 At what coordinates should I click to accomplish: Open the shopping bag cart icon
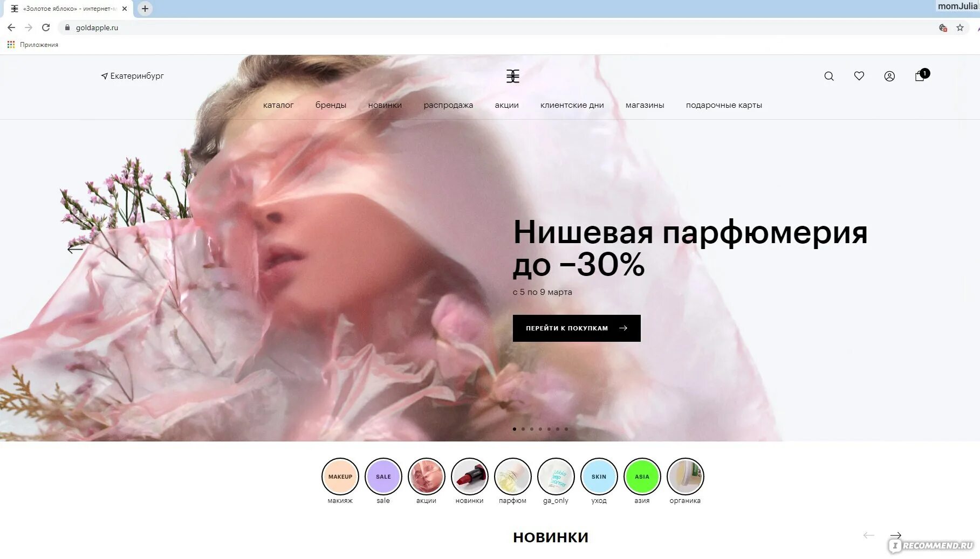[920, 76]
